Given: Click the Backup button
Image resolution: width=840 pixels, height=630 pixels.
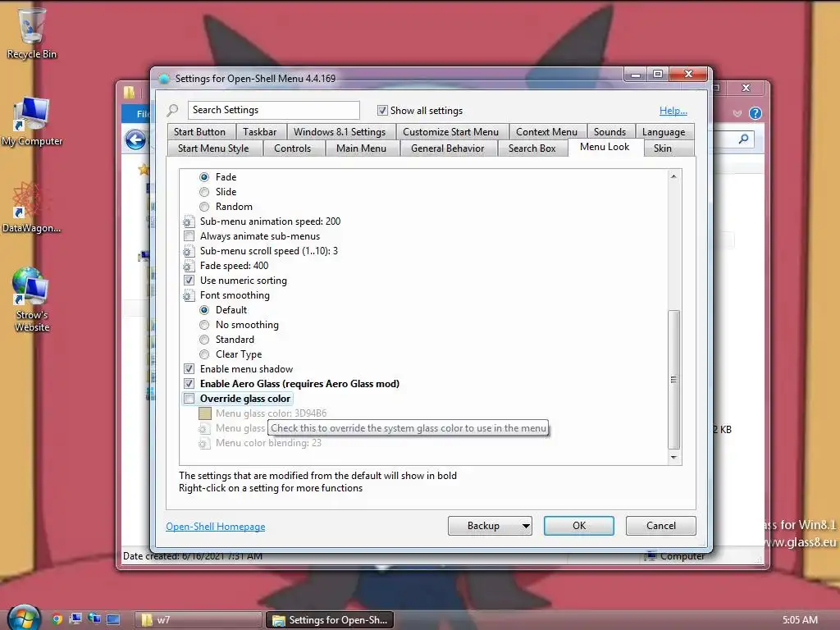Looking at the screenshot, I should (484, 526).
